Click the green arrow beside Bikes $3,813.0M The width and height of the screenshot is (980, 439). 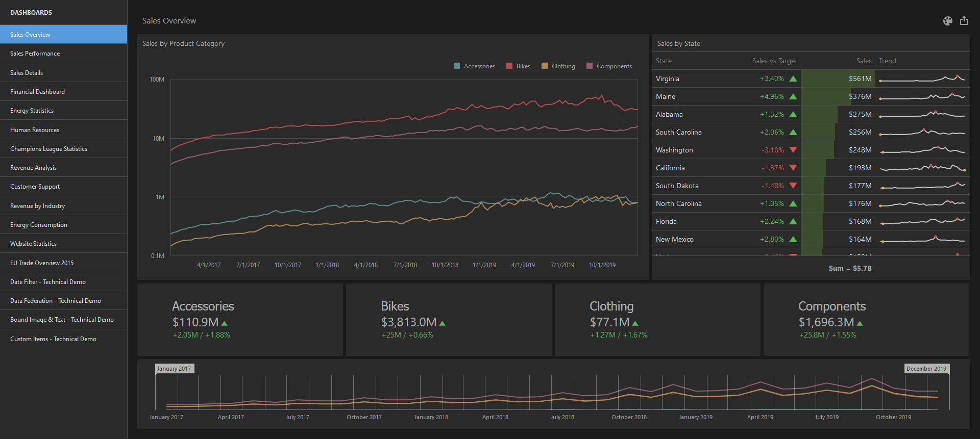tap(442, 323)
